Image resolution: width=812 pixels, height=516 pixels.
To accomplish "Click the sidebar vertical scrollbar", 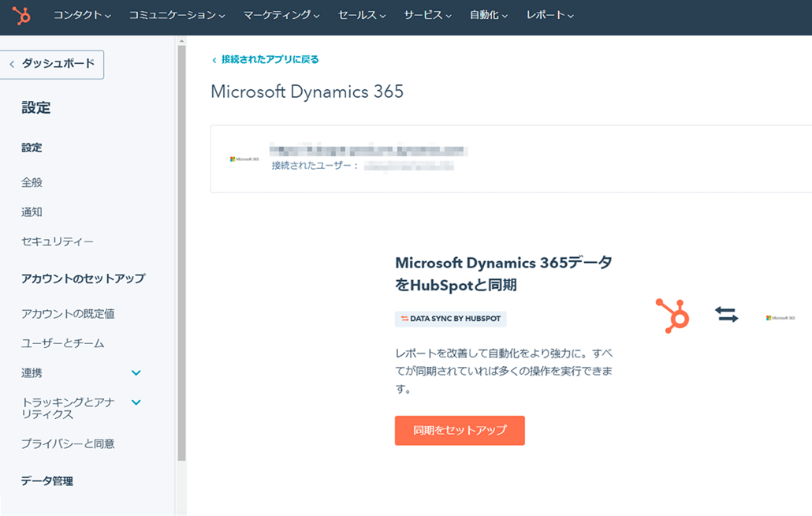I will [x=181, y=252].
